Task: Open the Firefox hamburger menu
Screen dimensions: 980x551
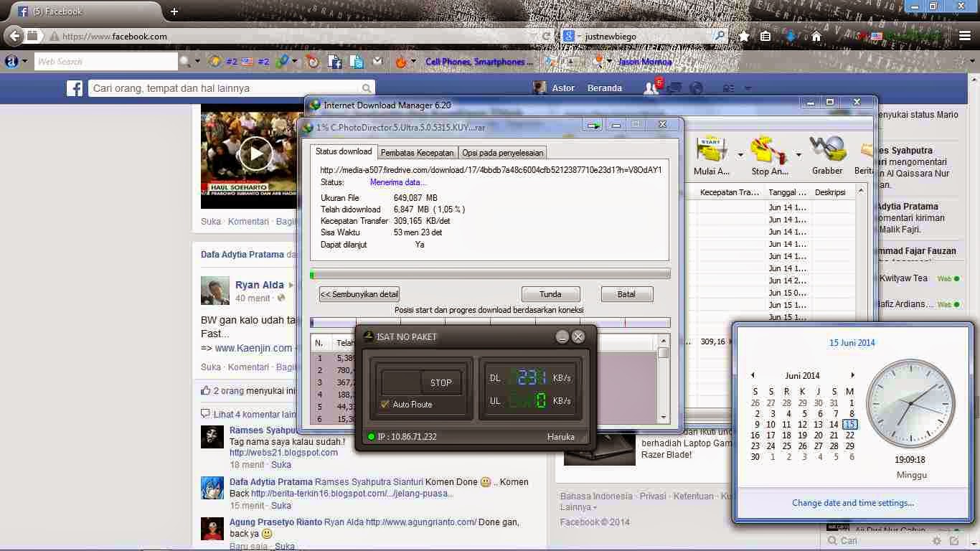Action: 965,36
